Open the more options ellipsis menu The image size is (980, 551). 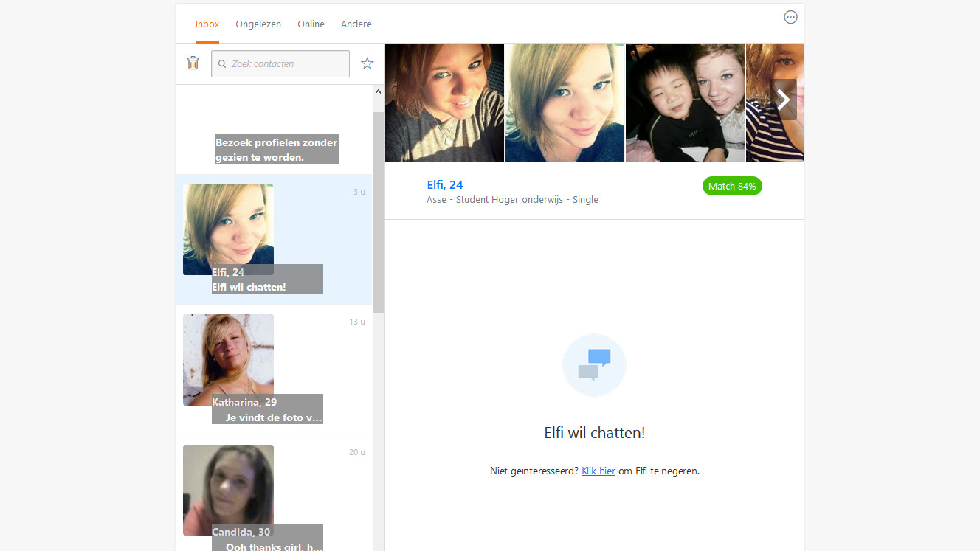pyautogui.click(x=790, y=16)
